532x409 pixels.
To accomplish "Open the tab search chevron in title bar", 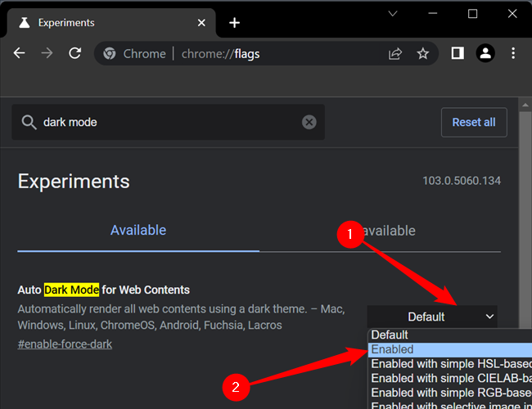I will pyautogui.click(x=393, y=14).
